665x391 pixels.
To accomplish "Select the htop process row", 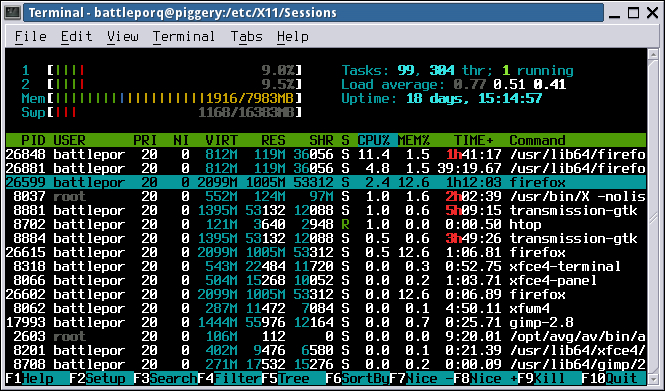I will coord(326,224).
